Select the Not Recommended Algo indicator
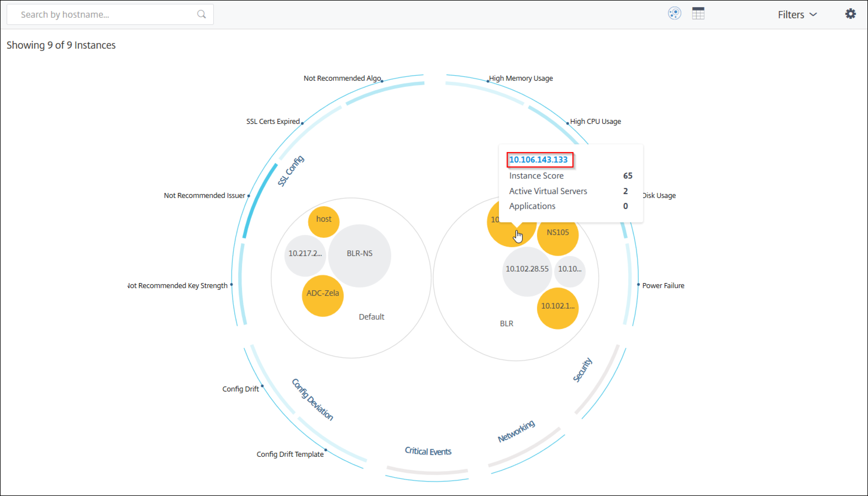The height and width of the screenshot is (496, 868). 342,78
